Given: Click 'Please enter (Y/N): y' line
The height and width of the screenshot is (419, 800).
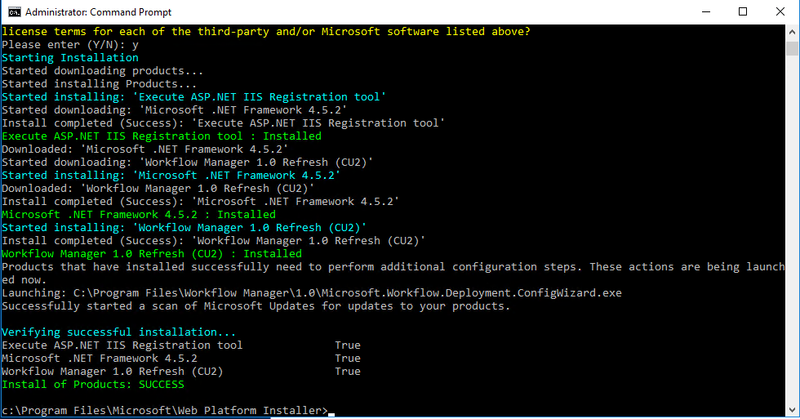Looking at the screenshot, I should (x=70, y=44).
